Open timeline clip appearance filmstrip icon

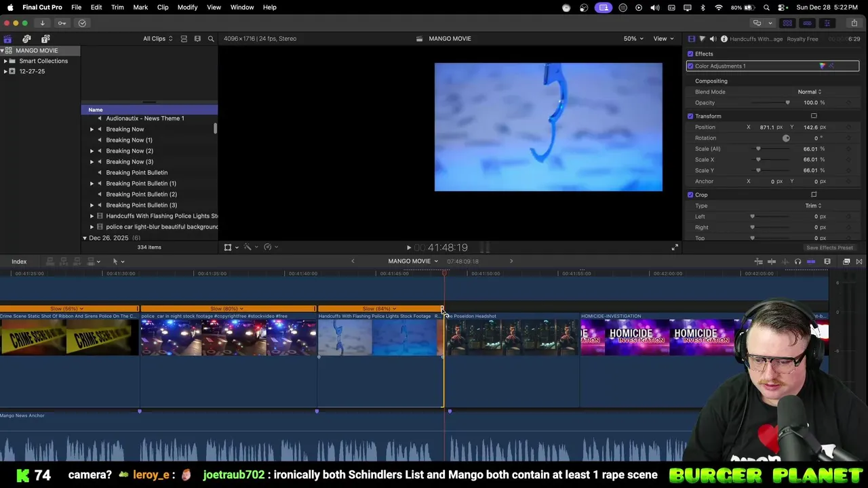click(x=827, y=262)
